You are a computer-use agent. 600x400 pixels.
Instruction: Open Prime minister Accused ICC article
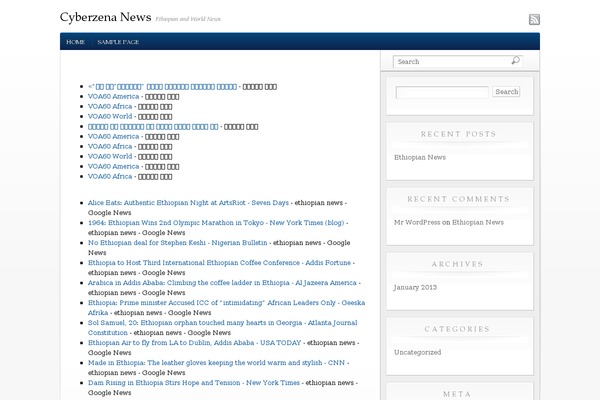coord(226,307)
